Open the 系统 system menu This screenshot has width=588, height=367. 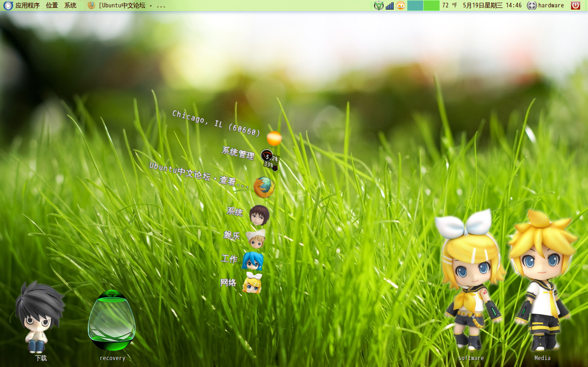tap(70, 6)
